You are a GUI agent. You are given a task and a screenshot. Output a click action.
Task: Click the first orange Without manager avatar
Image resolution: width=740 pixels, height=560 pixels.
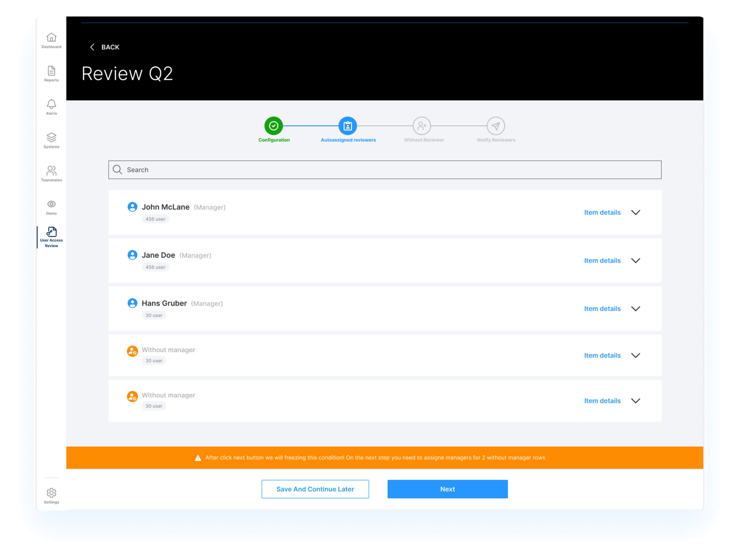pos(132,351)
